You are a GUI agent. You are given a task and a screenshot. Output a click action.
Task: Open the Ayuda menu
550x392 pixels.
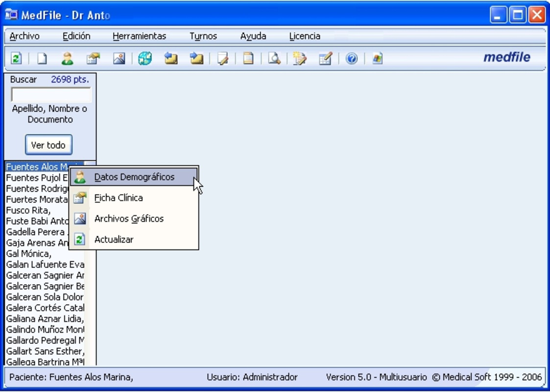pyautogui.click(x=253, y=36)
